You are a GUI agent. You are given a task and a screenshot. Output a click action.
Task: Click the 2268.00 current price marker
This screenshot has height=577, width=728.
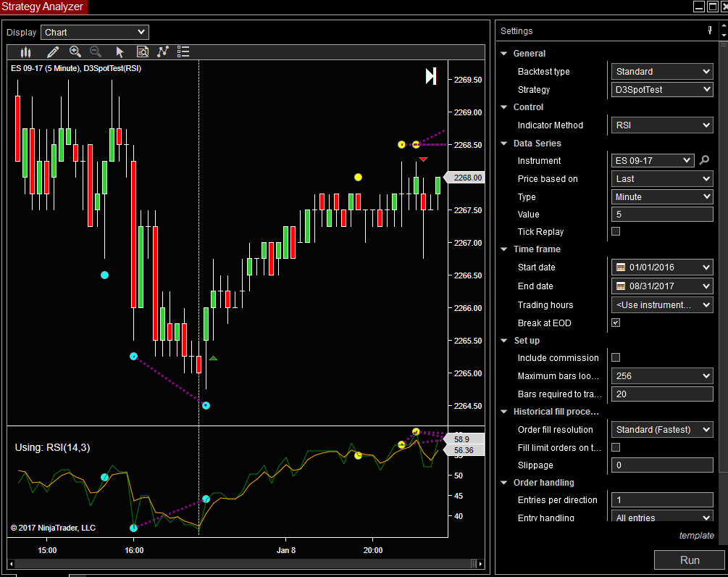tap(464, 178)
